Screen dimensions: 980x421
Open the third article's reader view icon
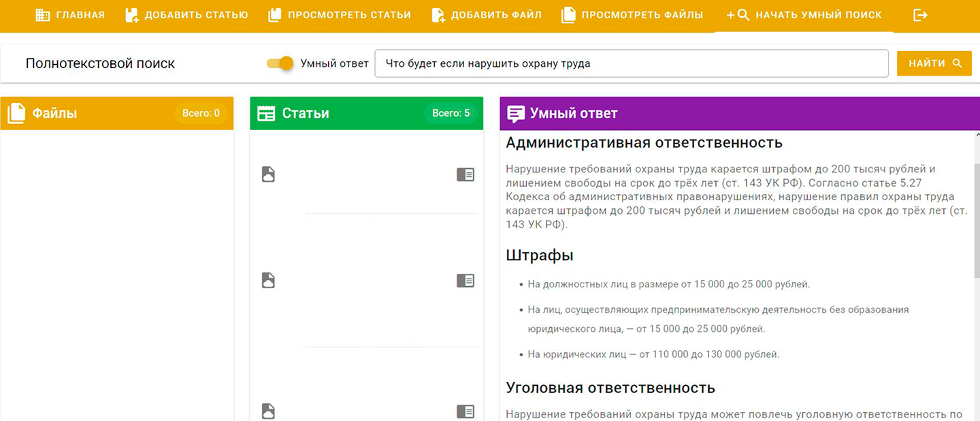465,411
